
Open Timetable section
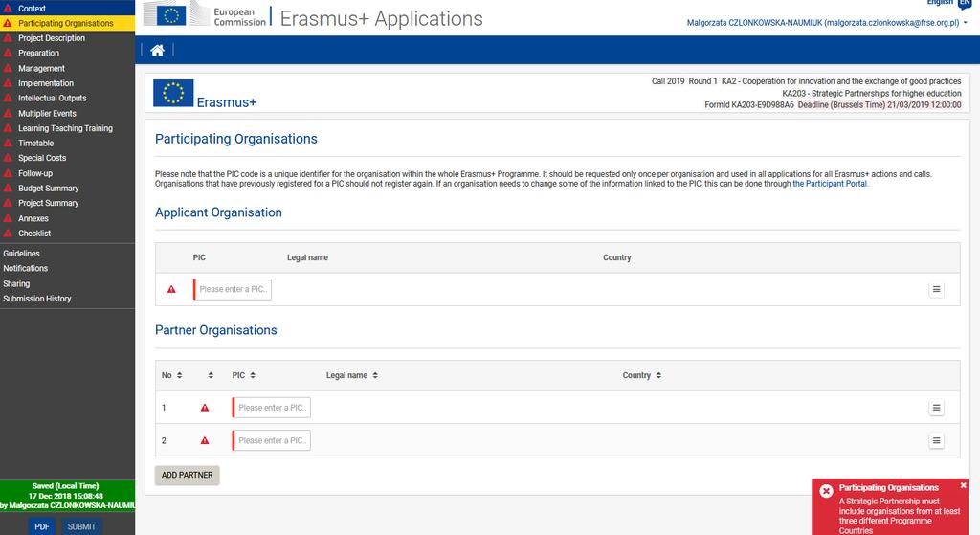tap(35, 144)
